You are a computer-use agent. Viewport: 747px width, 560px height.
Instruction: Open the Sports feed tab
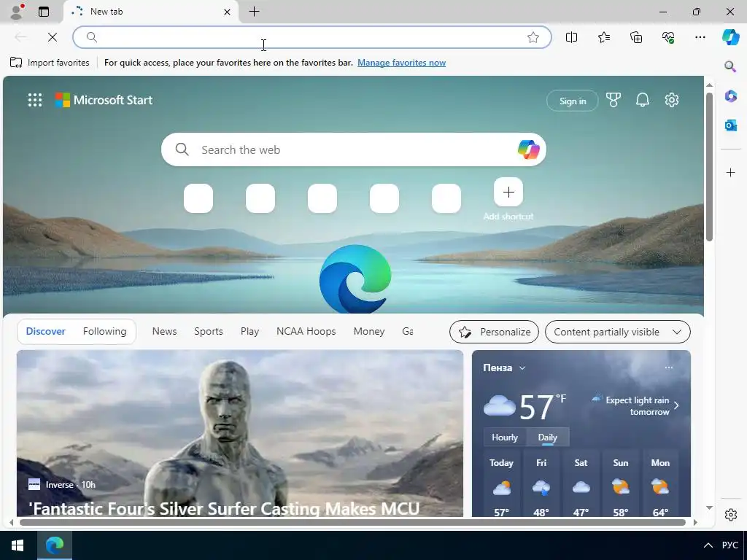tap(208, 332)
